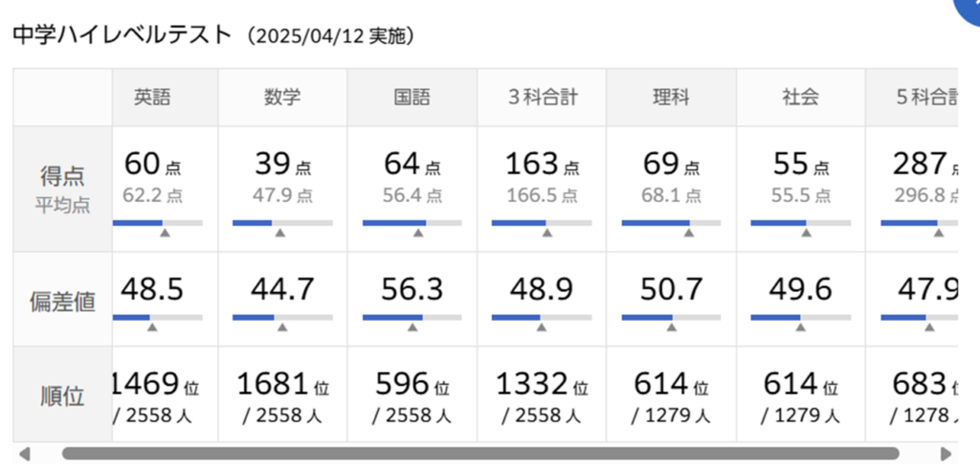This screenshot has width=980, height=469.
Task: Select the 3科合計 column header
Action: [542, 97]
